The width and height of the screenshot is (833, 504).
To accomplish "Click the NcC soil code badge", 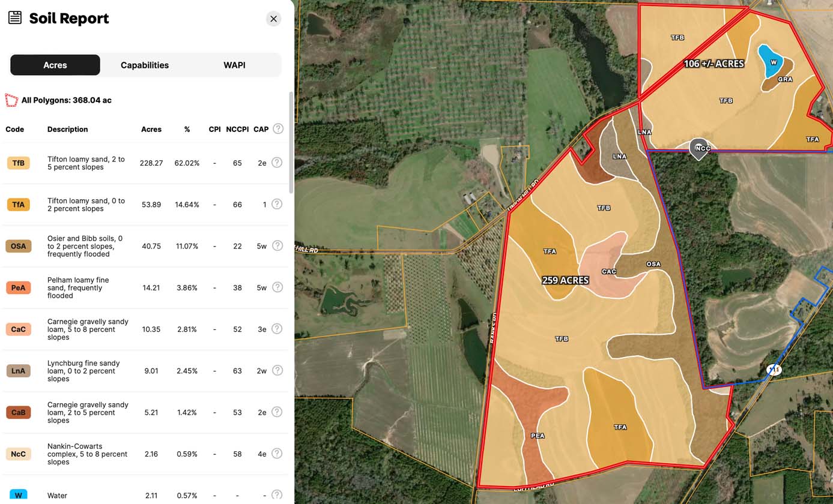I will click(18, 454).
